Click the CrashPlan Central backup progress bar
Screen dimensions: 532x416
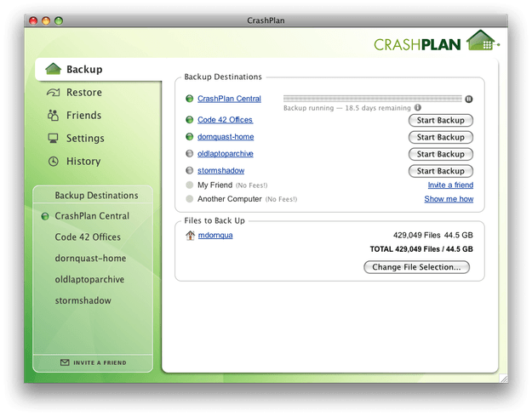coord(373,99)
